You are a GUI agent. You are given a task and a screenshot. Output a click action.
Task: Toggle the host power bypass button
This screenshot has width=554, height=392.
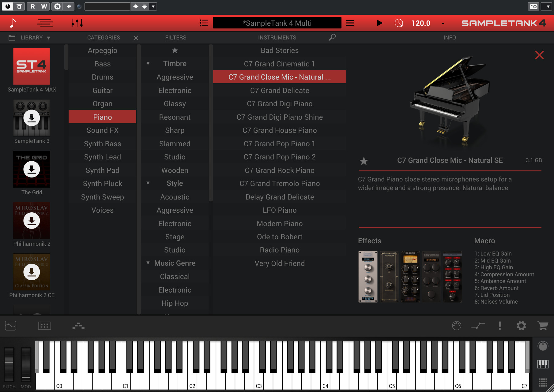[8, 6]
